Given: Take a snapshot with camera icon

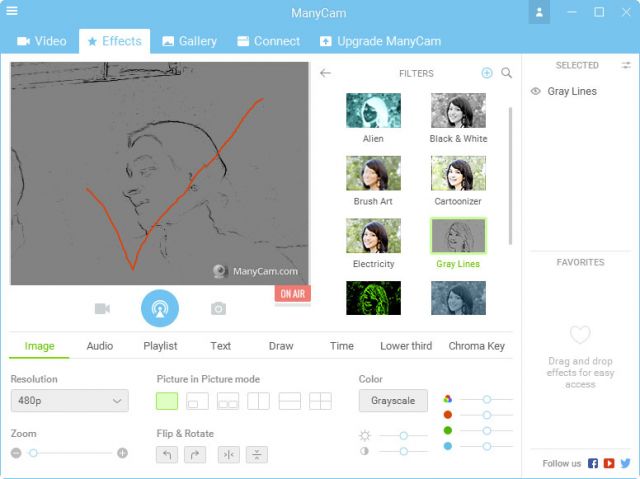Looking at the screenshot, I should [218, 308].
